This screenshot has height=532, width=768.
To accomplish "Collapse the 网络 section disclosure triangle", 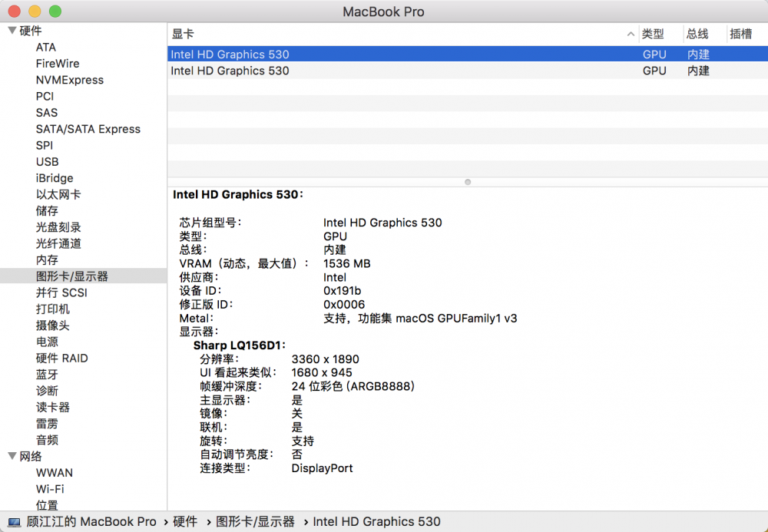I will pyautogui.click(x=12, y=456).
